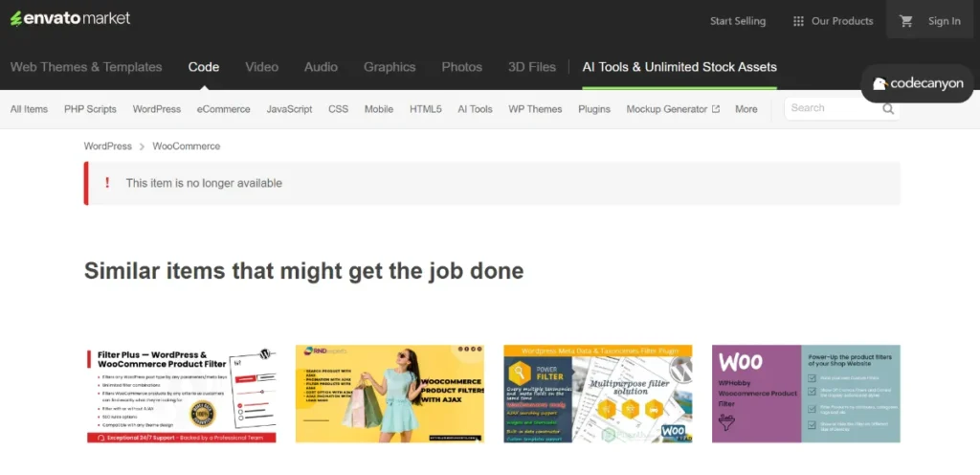Open AI Tools & Unlimited Stock Assets
This screenshot has width=980, height=475.
click(x=679, y=67)
